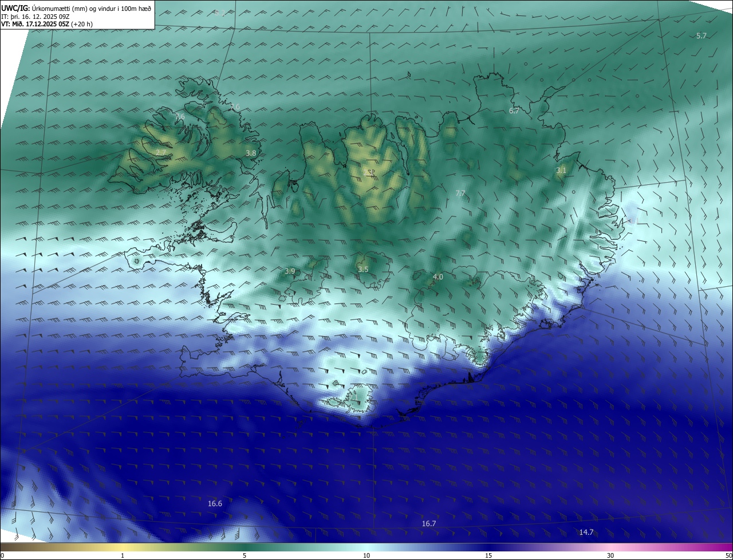Click the 0 tick label on the colour scale
Screen dimensions: 733x560
(2, 555)
